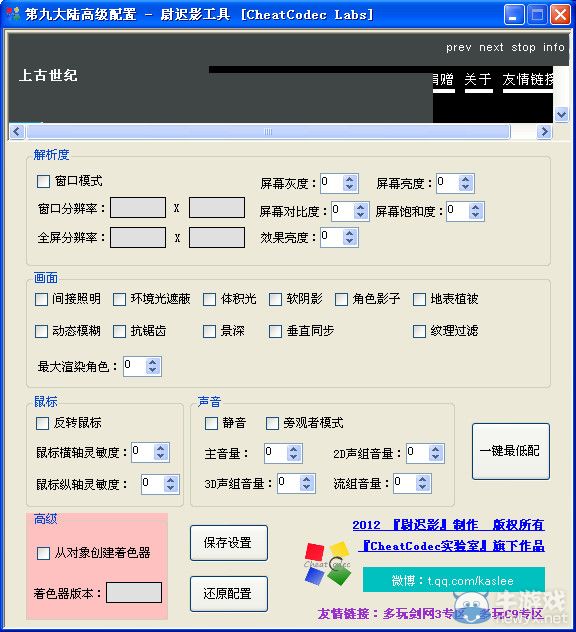576x632 pixels.
Task: Open the CheatCodec实验室 旗下作品 link
Action: (x=452, y=546)
